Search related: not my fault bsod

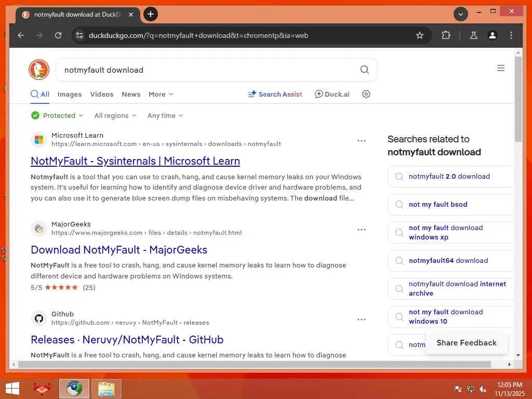[450, 204]
